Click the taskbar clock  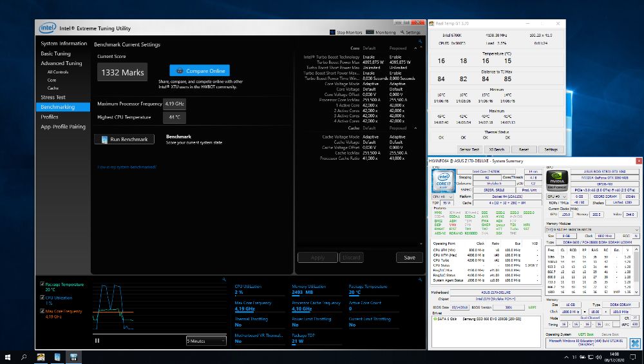click(614, 357)
